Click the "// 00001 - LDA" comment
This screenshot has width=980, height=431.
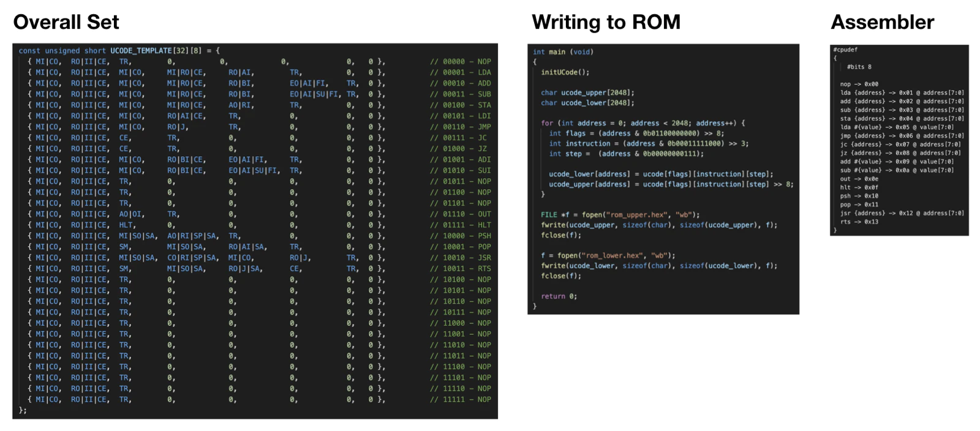pyautogui.click(x=460, y=72)
